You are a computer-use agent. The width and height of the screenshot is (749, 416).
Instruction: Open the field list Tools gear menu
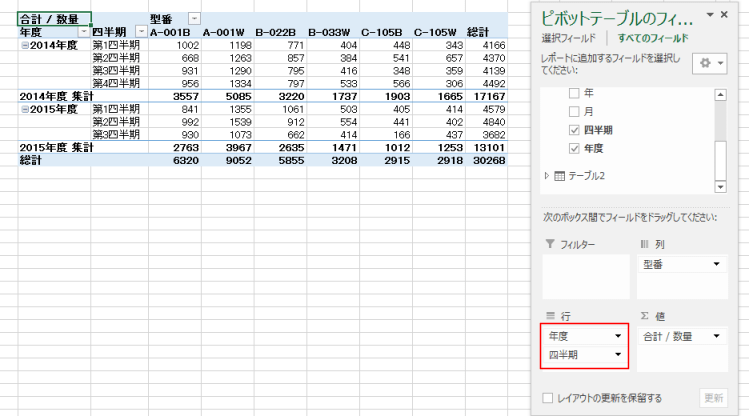click(711, 63)
